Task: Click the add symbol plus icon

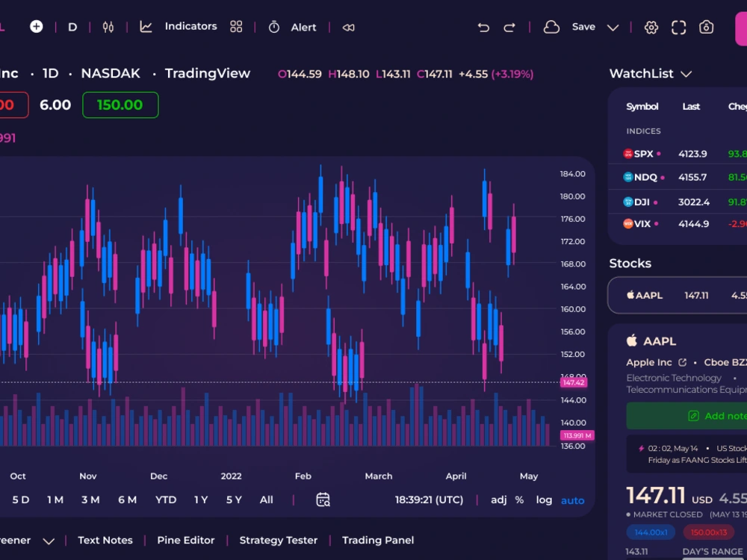Action: pyautogui.click(x=36, y=27)
